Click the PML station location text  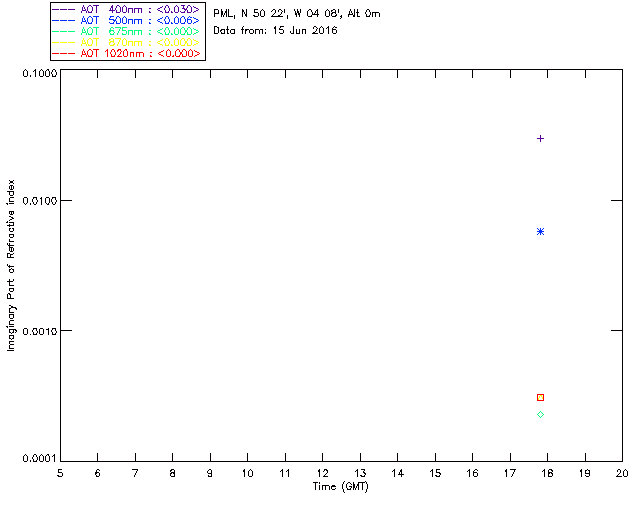pyautogui.click(x=297, y=14)
